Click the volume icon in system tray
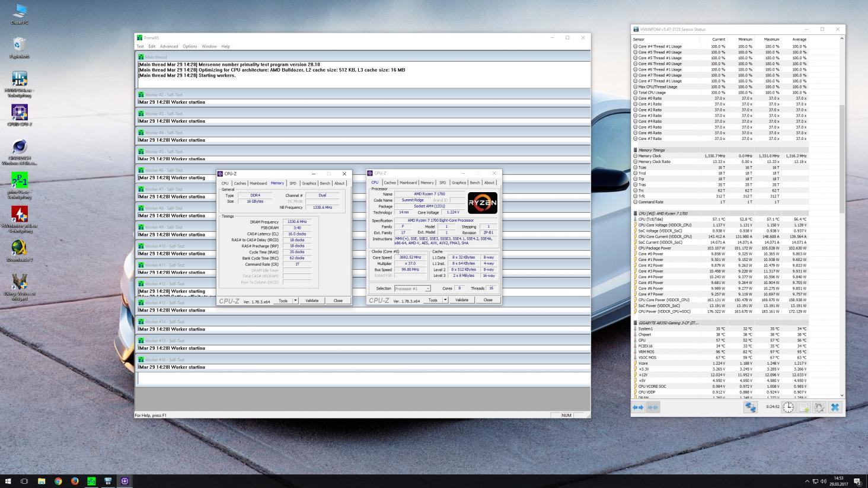Screen dimensions: 868x488 [x=824, y=481]
